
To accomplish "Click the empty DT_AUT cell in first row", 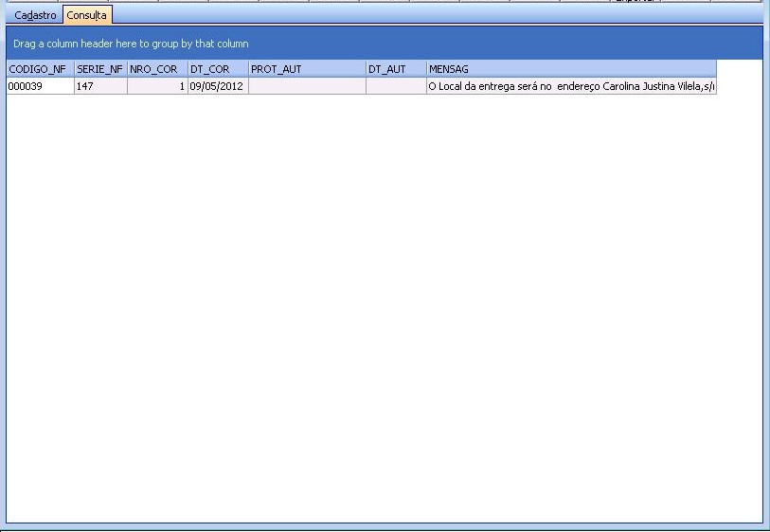I will [395, 86].
